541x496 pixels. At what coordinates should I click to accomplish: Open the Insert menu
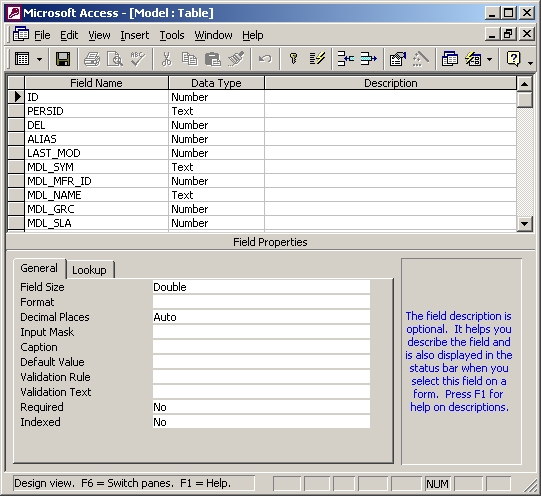tap(135, 35)
